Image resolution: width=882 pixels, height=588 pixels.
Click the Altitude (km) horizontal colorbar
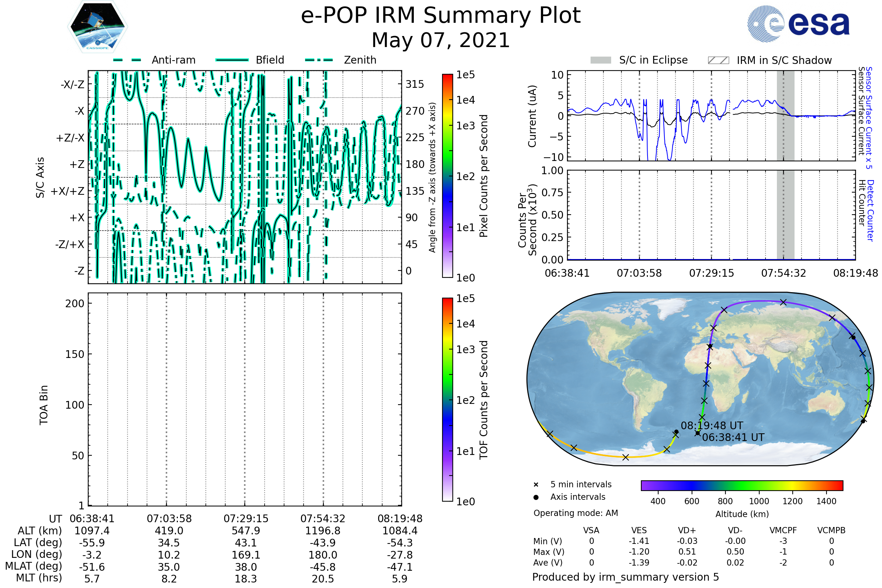(742, 485)
